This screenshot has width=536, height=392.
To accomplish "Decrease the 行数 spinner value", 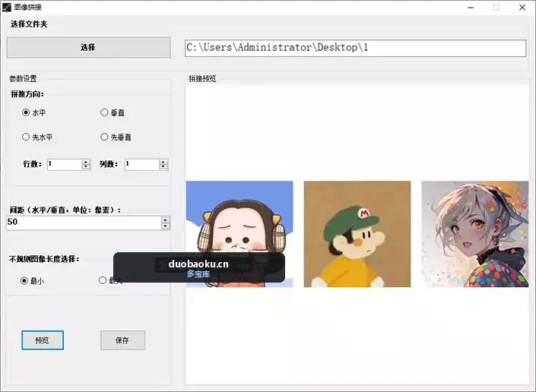I will coord(86,167).
